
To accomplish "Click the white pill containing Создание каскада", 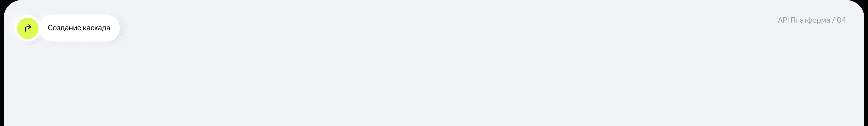I will [80, 28].
